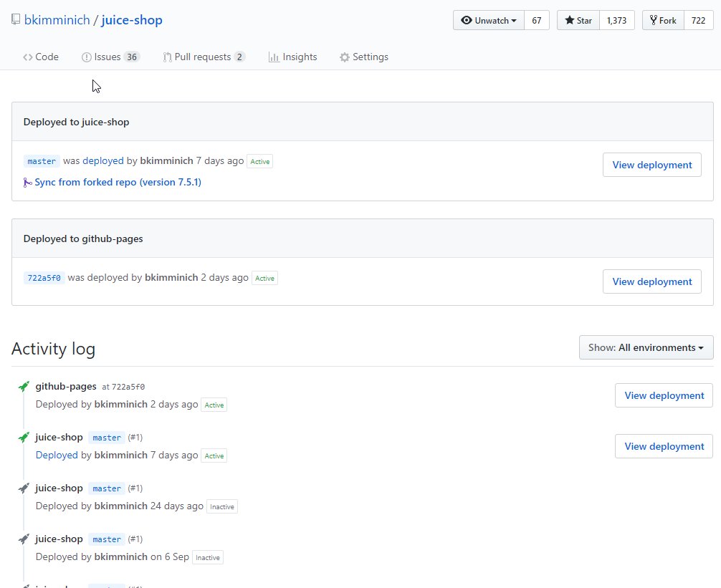721x588 pixels.
Task: Click the master label in the 24 days ago entry
Action: (107, 488)
